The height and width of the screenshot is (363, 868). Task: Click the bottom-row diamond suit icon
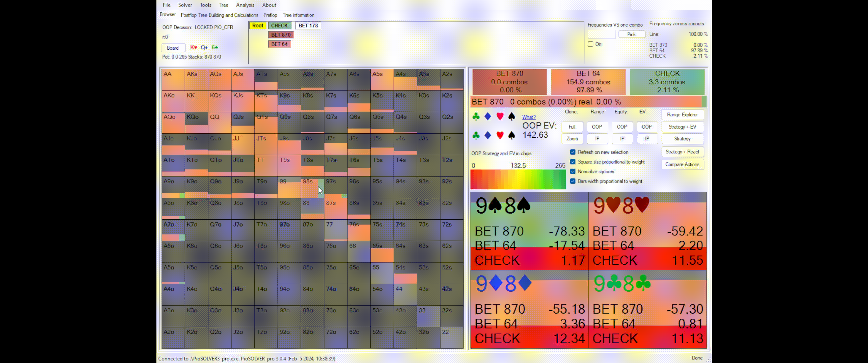[487, 135]
